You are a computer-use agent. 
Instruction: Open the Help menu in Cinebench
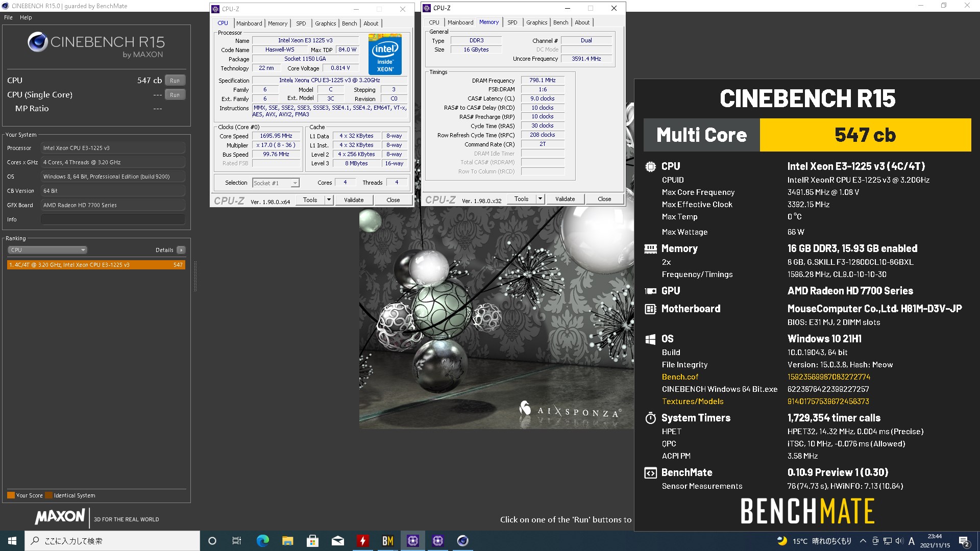coord(26,17)
